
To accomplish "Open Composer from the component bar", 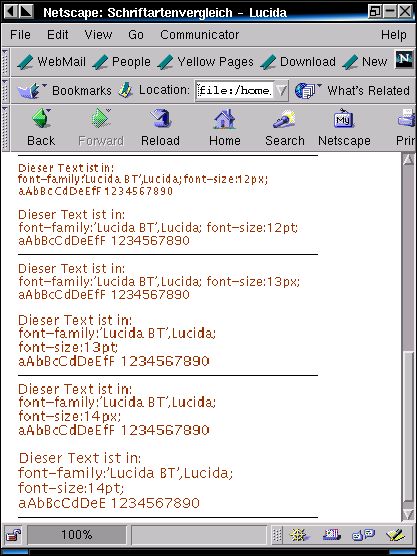I will pos(395,535).
